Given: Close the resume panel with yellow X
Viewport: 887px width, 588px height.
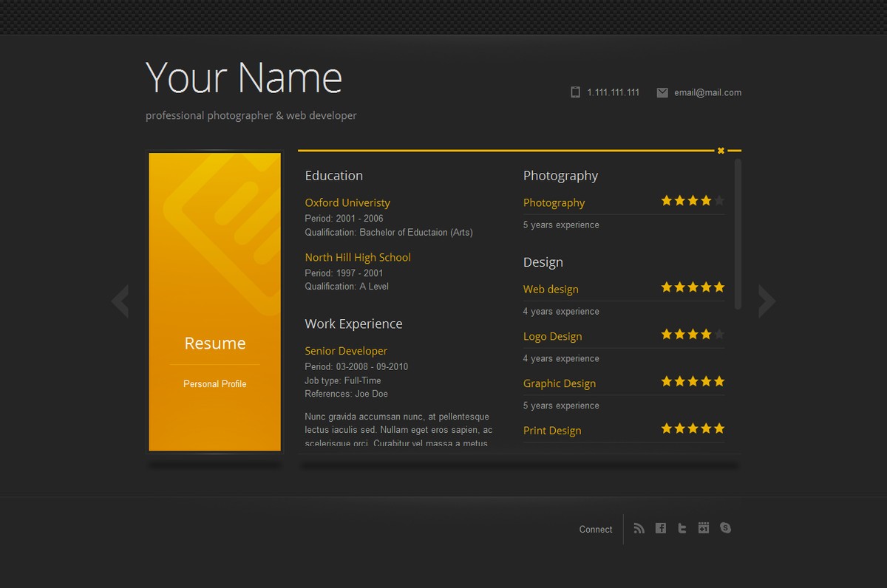Looking at the screenshot, I should [721, 151].
